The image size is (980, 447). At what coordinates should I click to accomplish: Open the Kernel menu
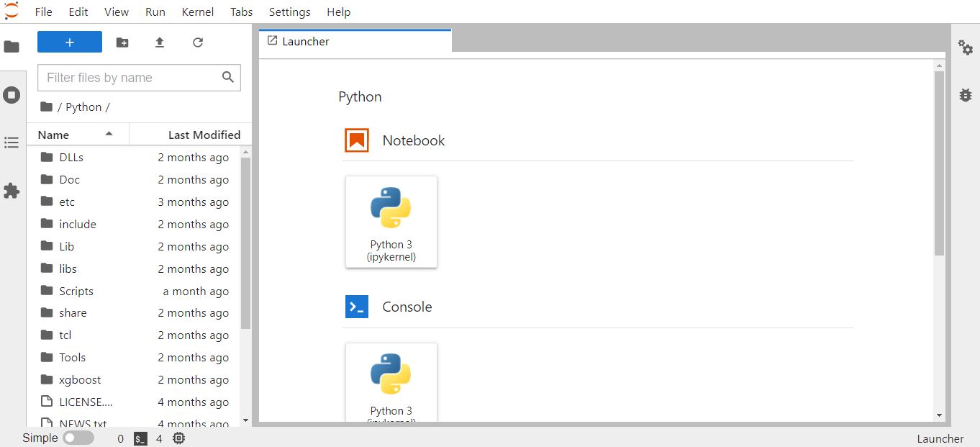coord(197,12)
